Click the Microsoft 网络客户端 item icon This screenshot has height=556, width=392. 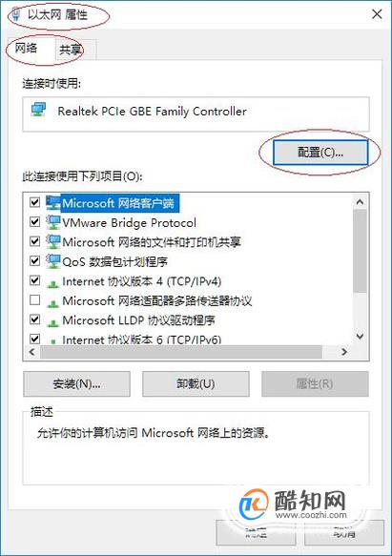[x=52, y=203]
